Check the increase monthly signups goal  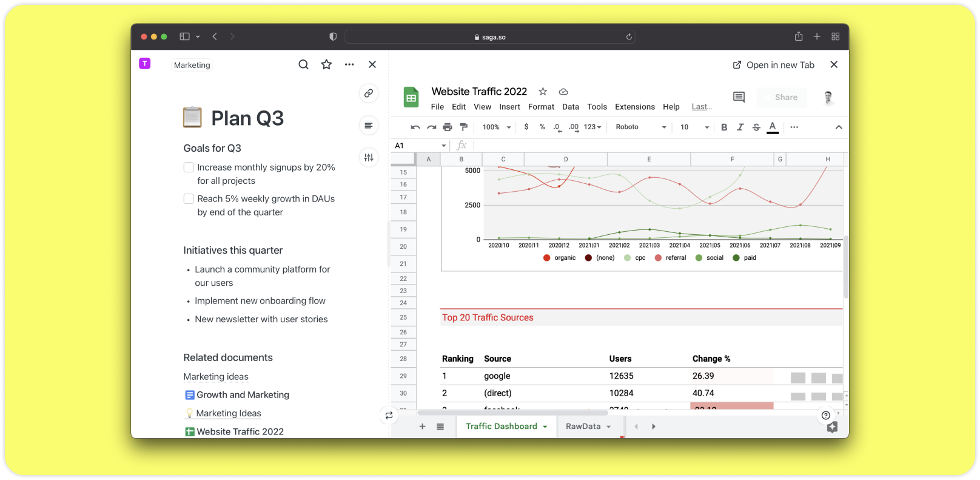(189, 167)
